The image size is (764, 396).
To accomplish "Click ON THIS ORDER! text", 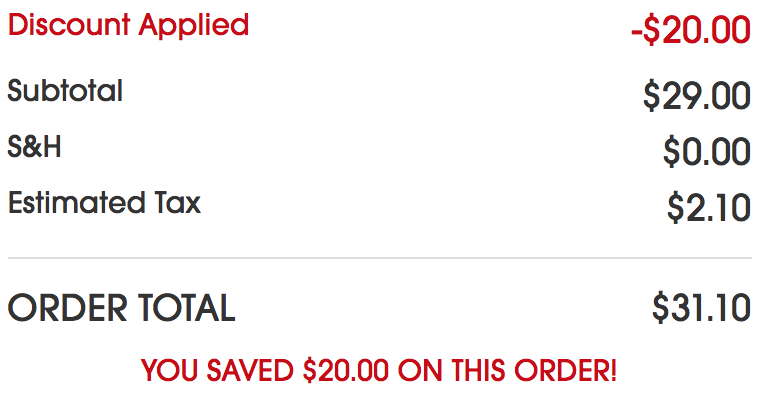I will [x=507, y=370].
